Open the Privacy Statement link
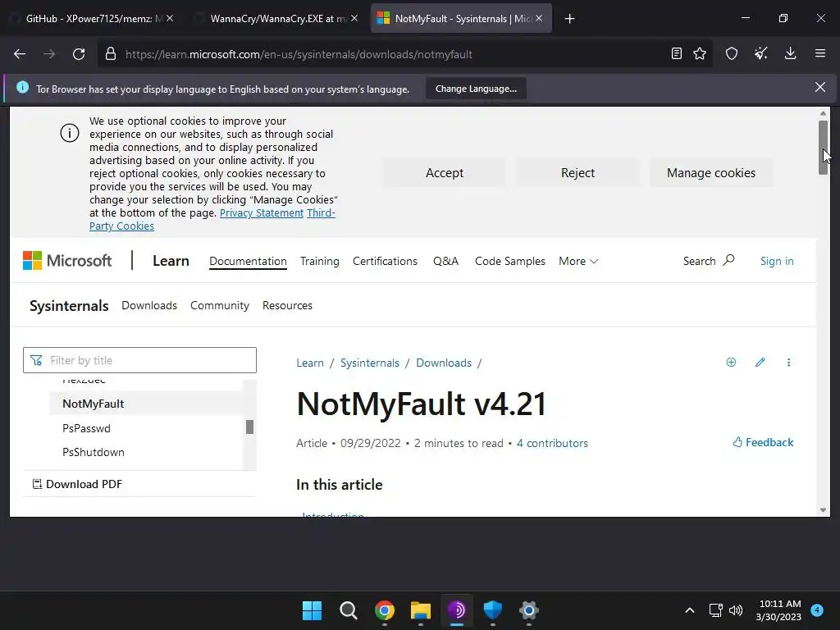The height and width of the screenshot is (630, 840). pos(262,212)
